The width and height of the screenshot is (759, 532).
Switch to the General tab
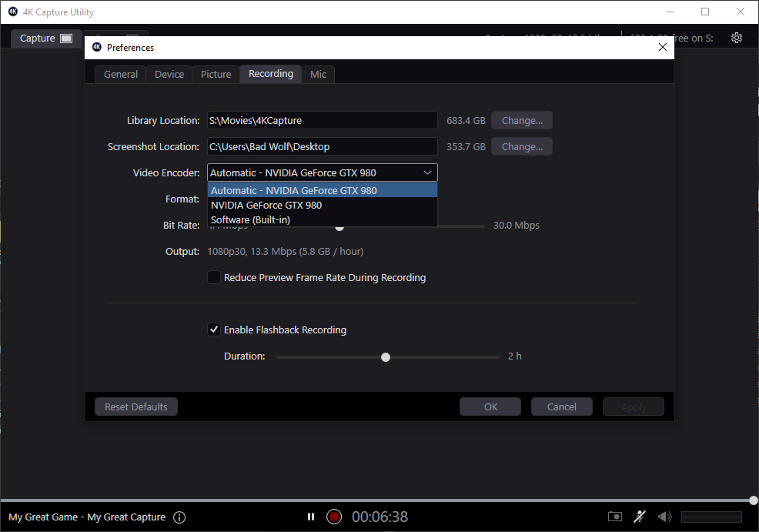pyautogui.click(x=121, y=74)
